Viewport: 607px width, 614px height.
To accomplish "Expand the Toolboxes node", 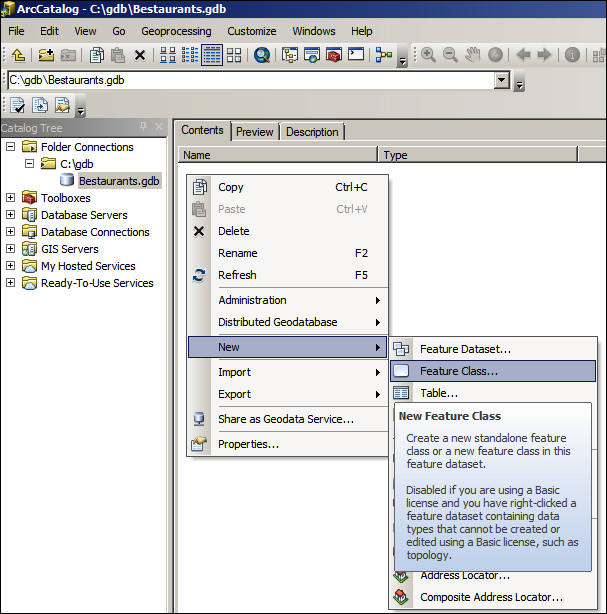I will [x=11, y=198].
